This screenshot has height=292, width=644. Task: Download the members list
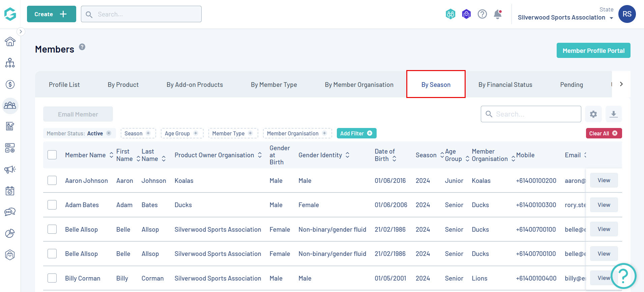coord(614,114)
